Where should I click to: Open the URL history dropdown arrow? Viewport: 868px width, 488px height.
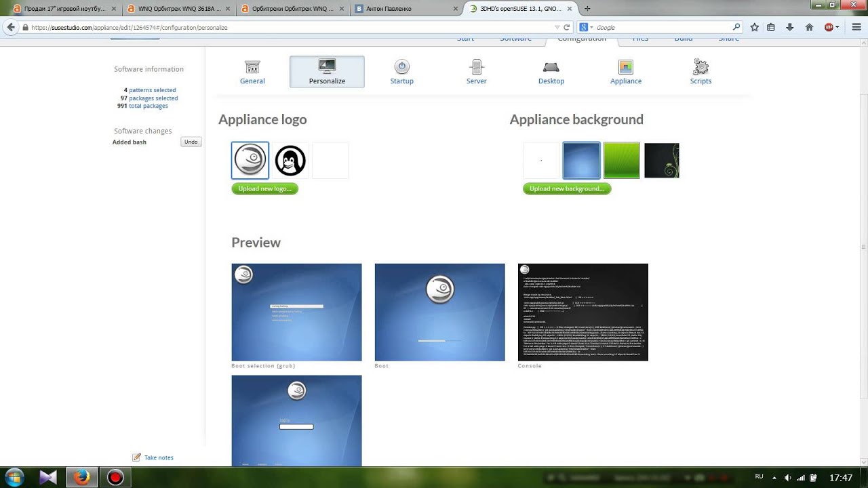click(557, 27)
